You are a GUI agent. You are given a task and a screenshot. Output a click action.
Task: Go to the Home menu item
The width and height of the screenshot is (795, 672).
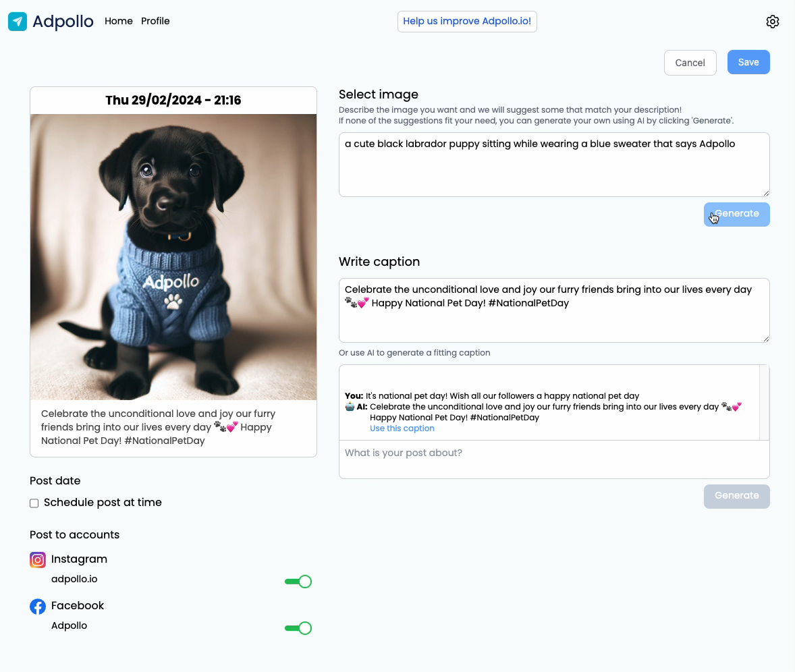click(119, 21)
